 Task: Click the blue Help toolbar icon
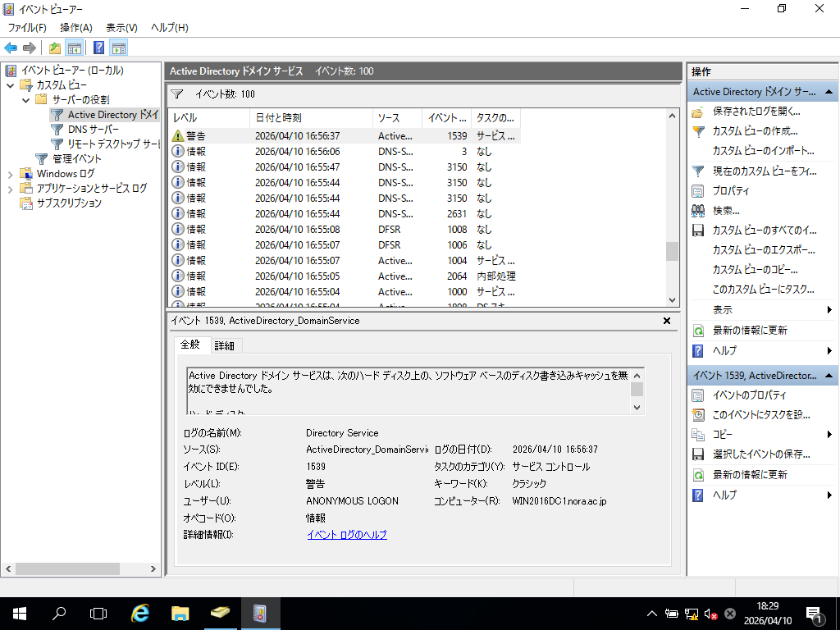click(x=99, y=48)
